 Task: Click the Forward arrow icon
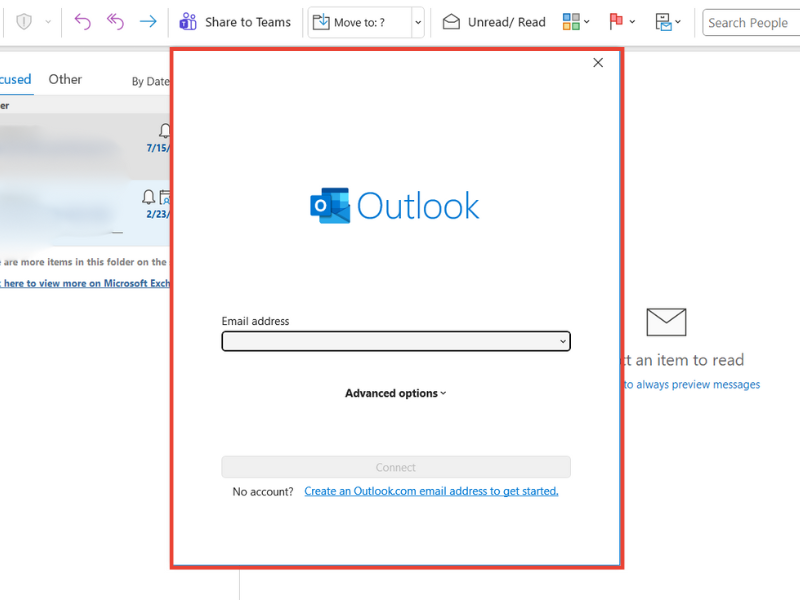coord(148,22)
